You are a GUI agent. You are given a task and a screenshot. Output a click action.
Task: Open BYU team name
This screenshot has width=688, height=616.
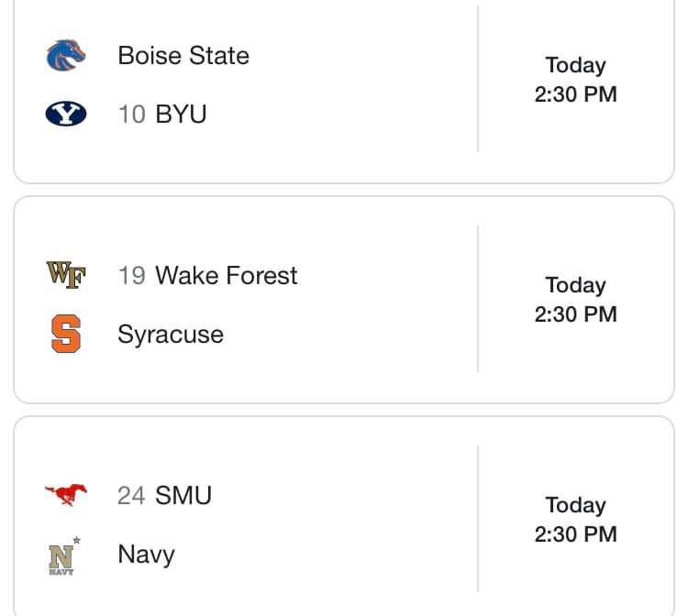(181, 114)
